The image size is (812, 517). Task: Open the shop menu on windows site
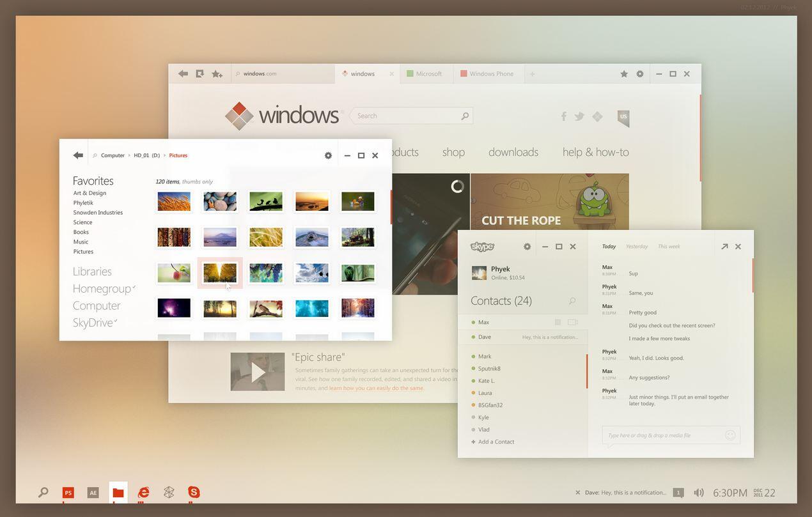[x=453, y=152]
